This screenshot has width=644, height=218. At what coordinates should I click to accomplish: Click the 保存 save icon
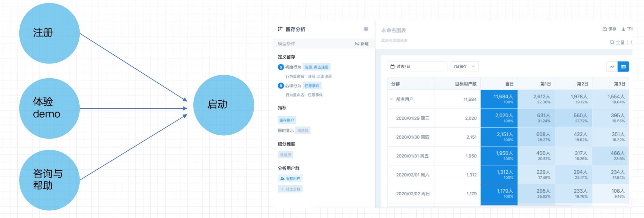pyautogui.click(x=605, y=29)
